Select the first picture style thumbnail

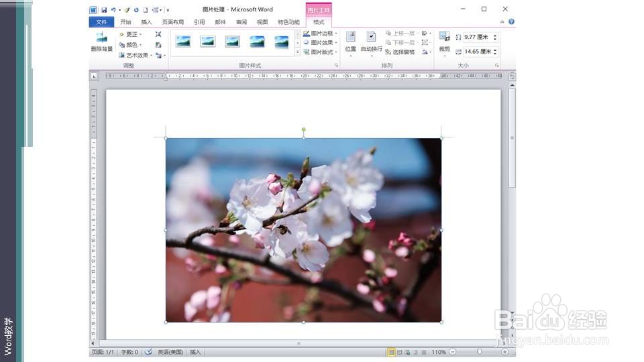183,41
